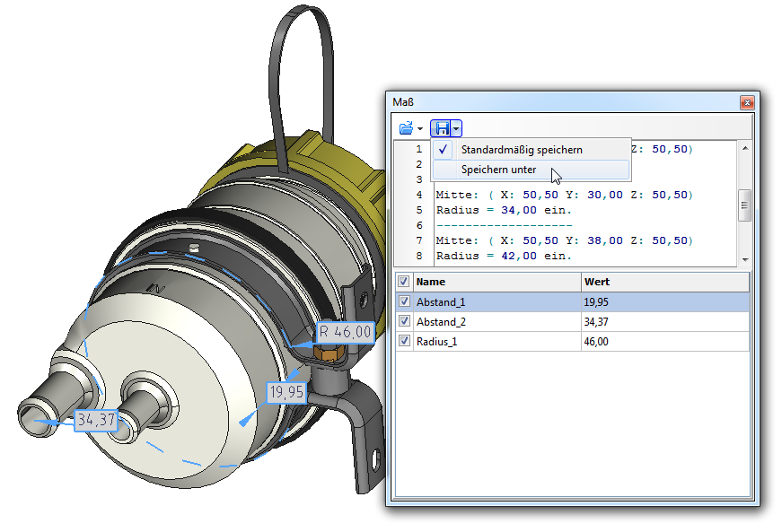The height and width of the screenshot is (532, 782).
Task: Expand the arrow beside the open folder icon
Action: tap(419, 129)
